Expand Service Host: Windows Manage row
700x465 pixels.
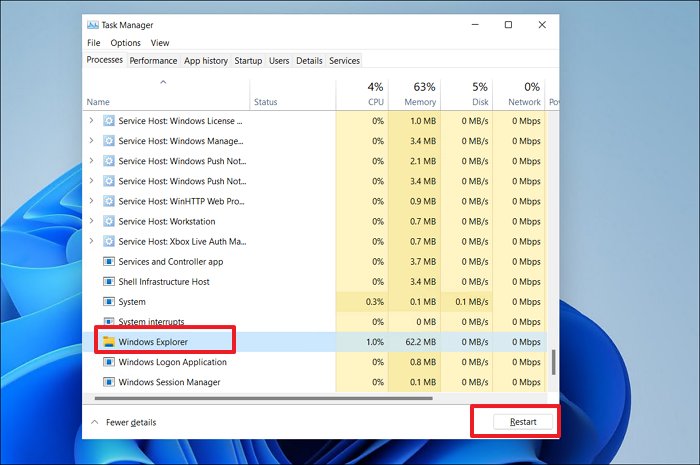(92, 141)
